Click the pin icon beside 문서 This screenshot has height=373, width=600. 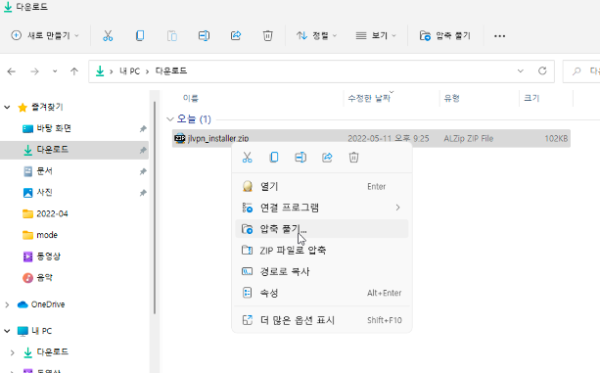click(x=143, y=171)
